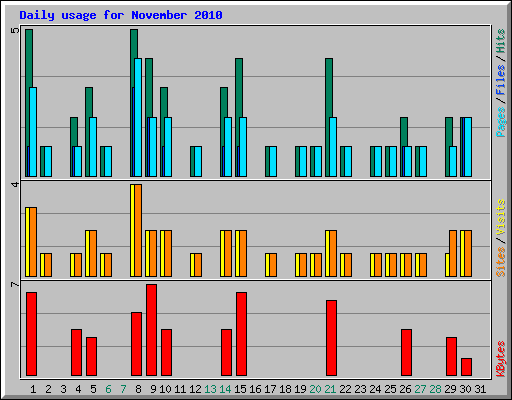Select the cyan Pages bar for day 8

[138, 117]
